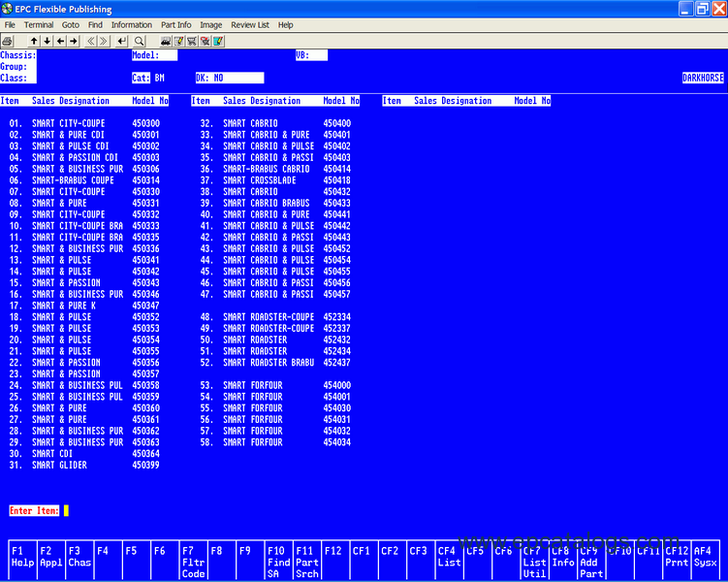The image size is (728, 582).
Task: Click the right arrow toolbar button
Action: [x=74, y=41]
